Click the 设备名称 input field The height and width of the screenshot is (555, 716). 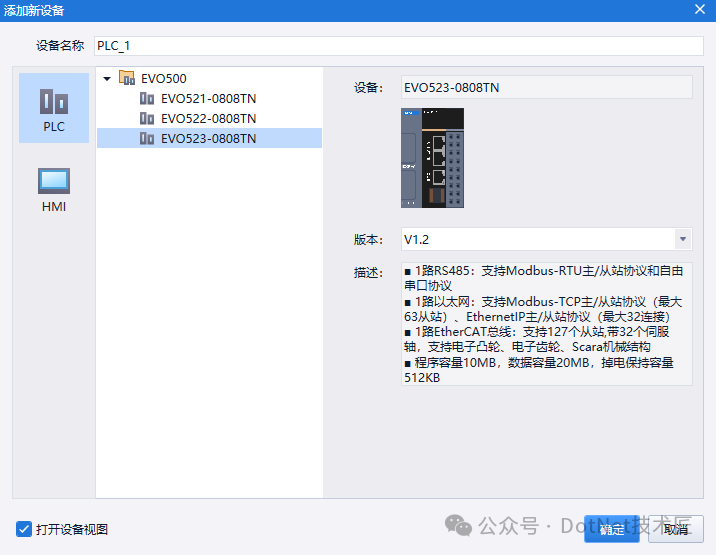point(399,46)
